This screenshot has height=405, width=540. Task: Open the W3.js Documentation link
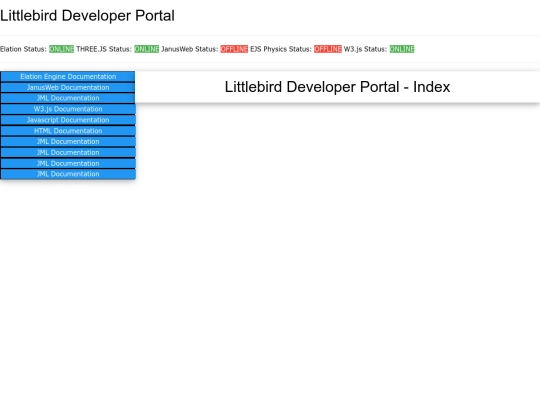[x=68, y=109]
